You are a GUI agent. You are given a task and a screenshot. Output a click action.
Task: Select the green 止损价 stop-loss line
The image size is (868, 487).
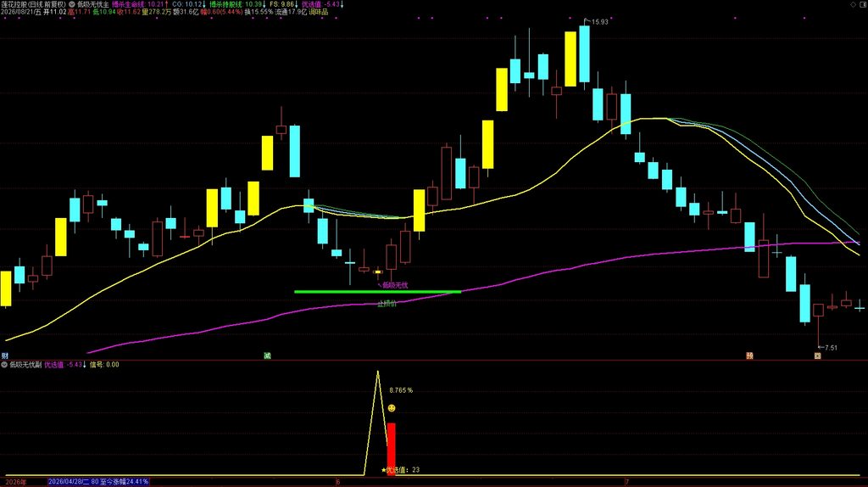(x=377, y=291)
